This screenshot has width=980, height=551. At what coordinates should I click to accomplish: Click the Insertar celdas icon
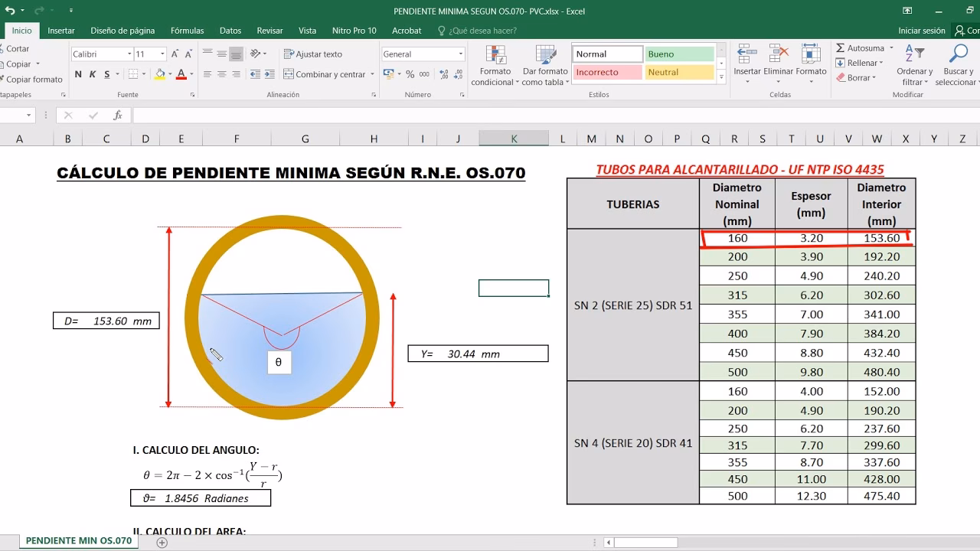coord(746,54)
